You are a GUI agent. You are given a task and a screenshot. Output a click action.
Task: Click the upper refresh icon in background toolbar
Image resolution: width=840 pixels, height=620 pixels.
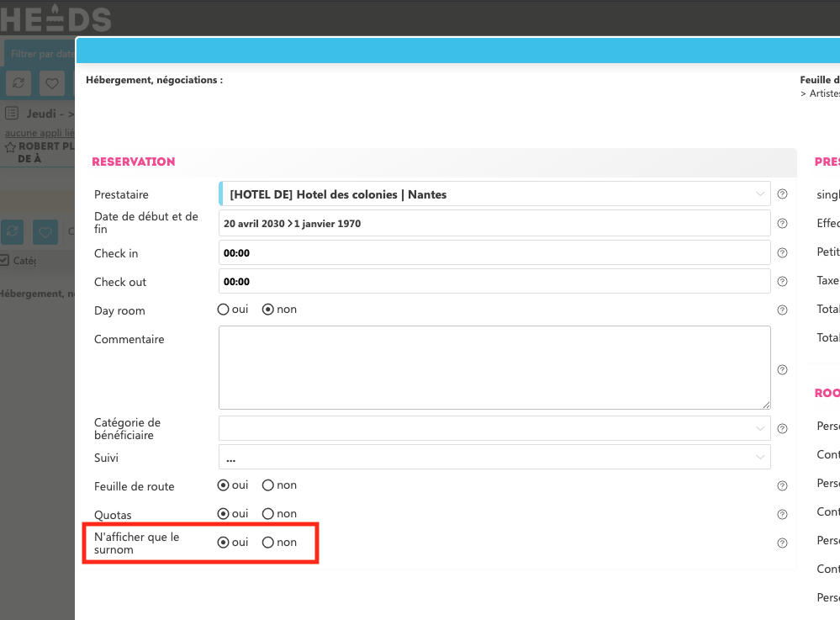(18, 83)
